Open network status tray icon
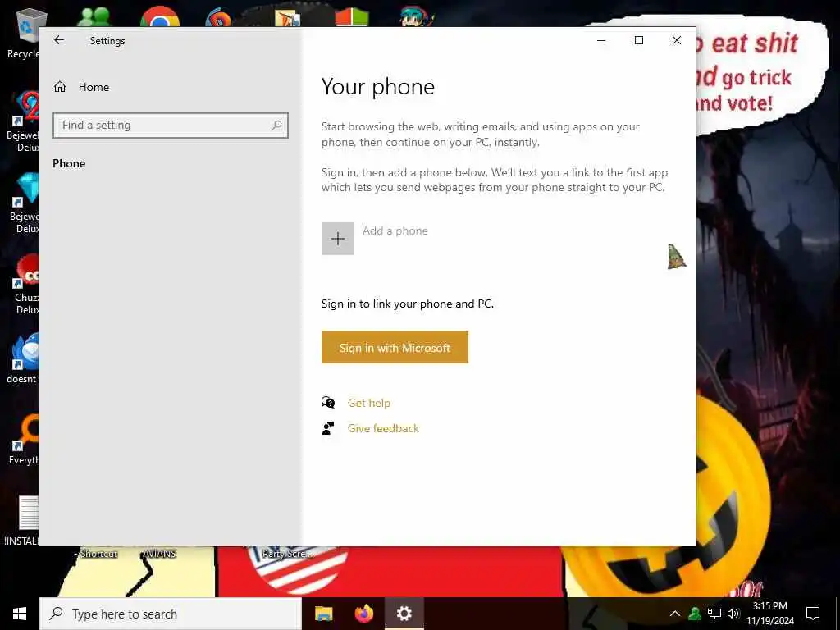This screenshot has width=840, height=630. pyautogui.click(x=714, y=614)
